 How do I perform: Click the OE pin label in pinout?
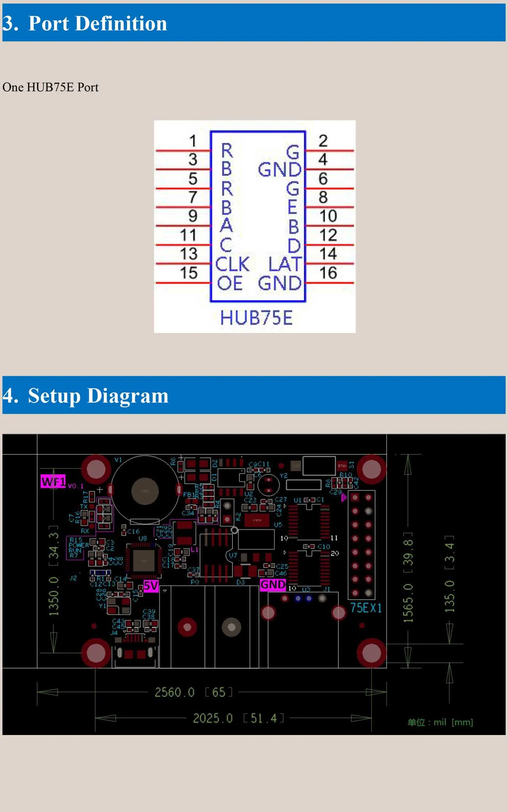(230, 283)
